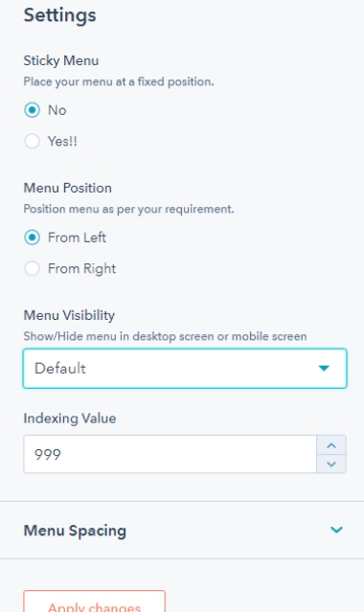Open the Menu Visibility "Default" dropdown

pos(185,369)
